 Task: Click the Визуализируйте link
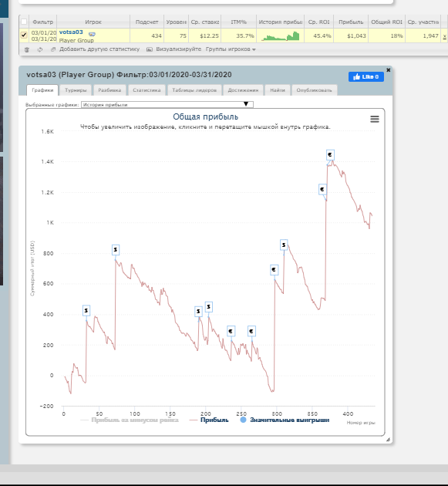click(x=179, y=49)
